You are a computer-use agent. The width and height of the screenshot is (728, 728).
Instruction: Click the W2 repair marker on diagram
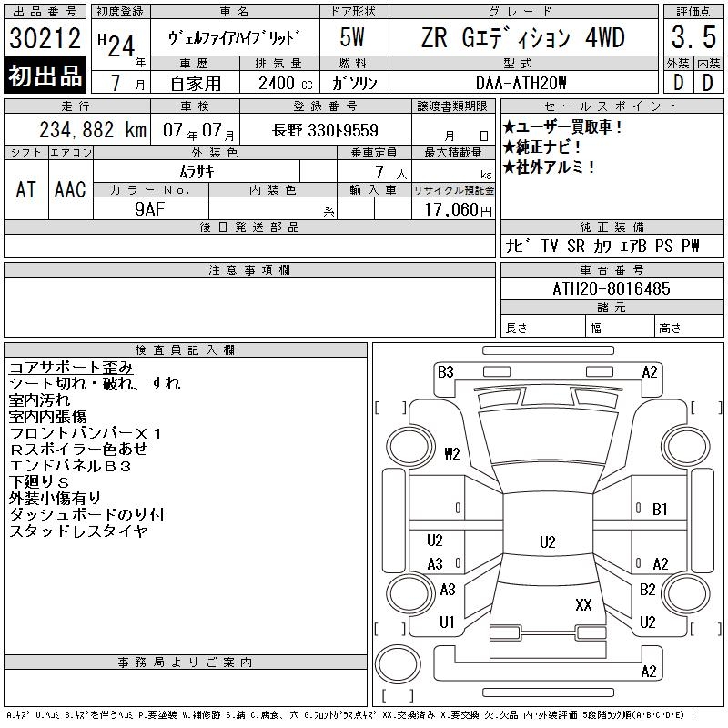[x=452, y=454]
